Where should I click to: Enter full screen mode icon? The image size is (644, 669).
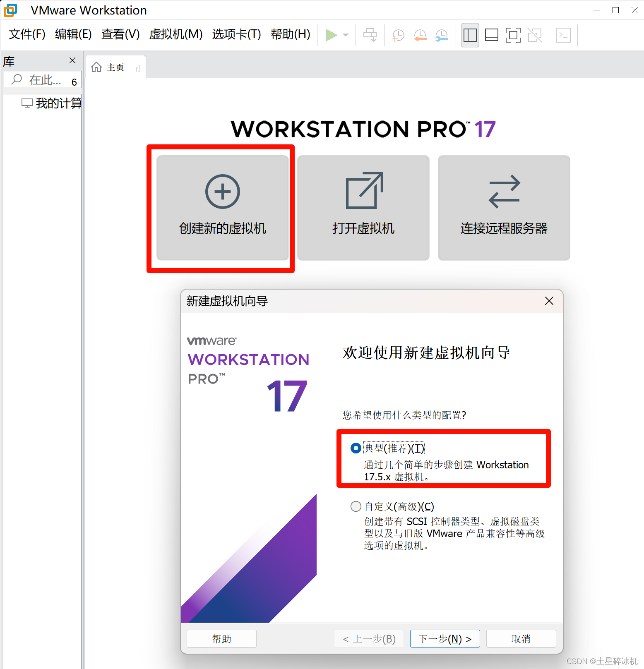click(x=513, y=35)
